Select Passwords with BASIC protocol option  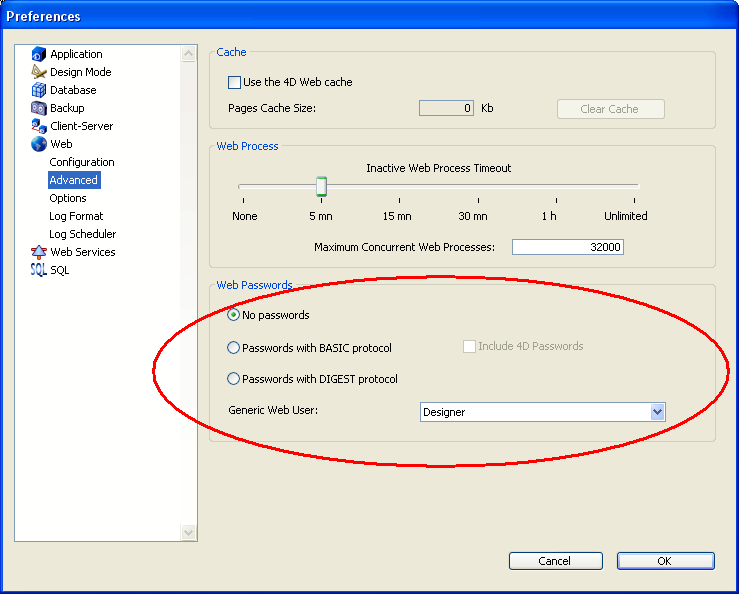coord(234,348)
